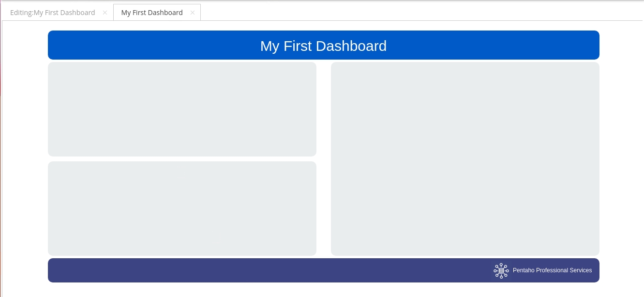Click the word "Pentaho" in the footer
This screenshot has width=644, height=297.
pyautogui.click(x=524, y=270)
